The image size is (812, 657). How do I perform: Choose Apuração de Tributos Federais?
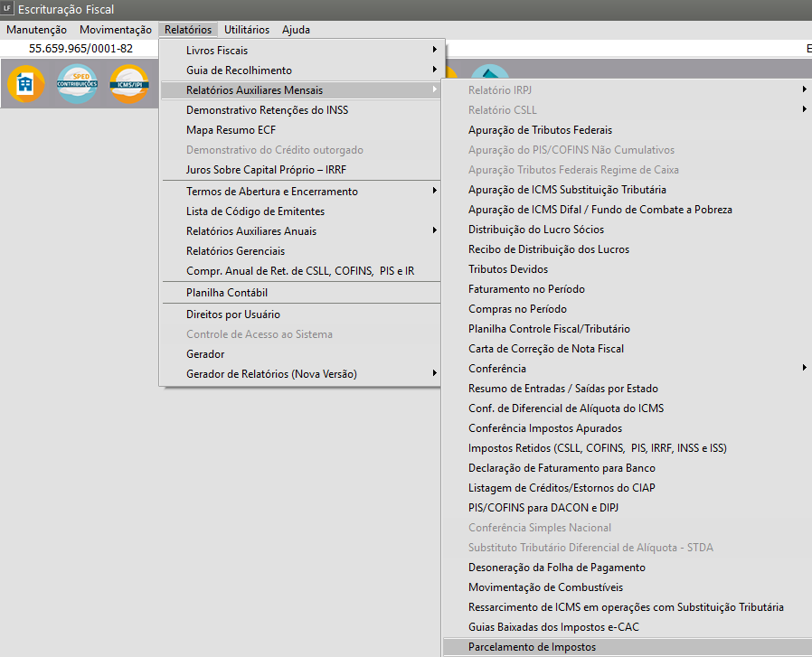click(x=540, y=130)
